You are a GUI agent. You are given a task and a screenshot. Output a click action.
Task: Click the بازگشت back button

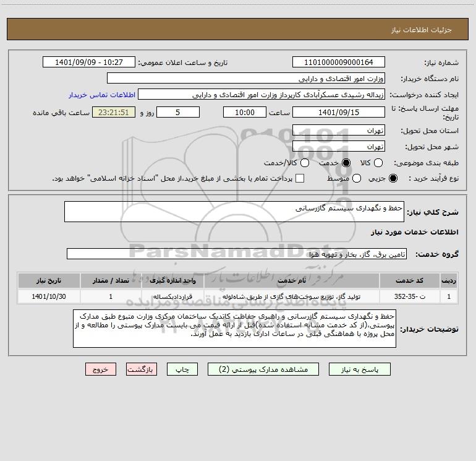142,369
